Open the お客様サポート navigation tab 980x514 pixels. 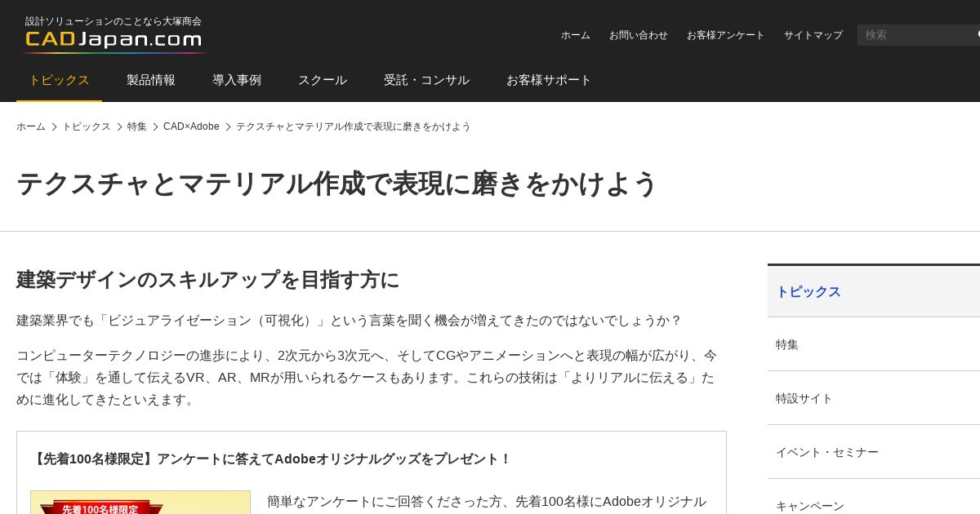pos(549,80)
